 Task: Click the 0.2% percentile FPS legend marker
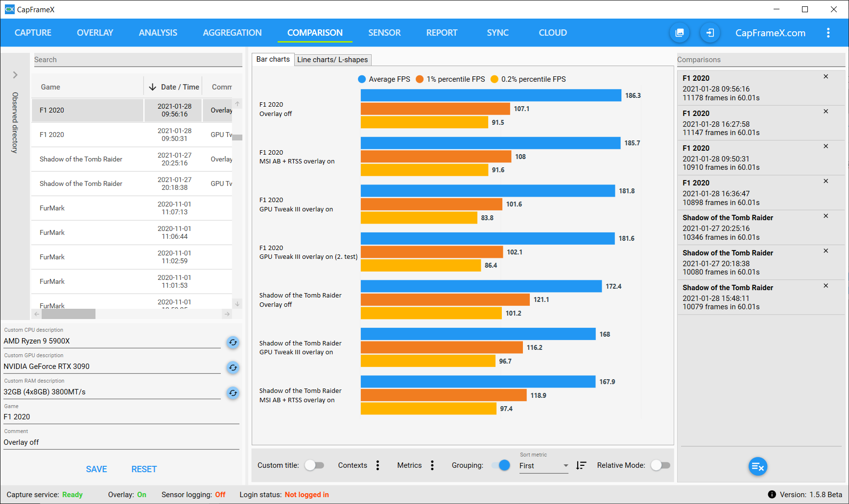(x=495, y=79)
